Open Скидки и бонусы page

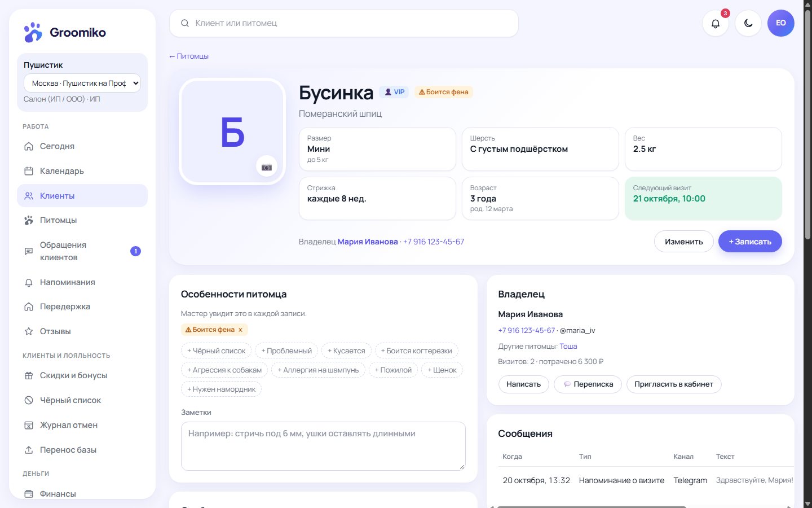[82, 375]
